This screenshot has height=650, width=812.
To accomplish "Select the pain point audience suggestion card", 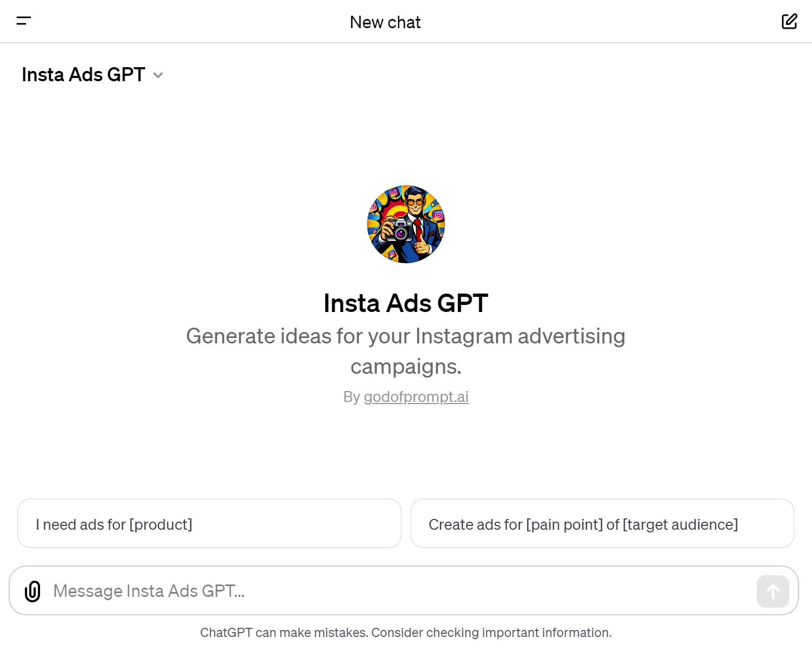I will coord(602,523).
